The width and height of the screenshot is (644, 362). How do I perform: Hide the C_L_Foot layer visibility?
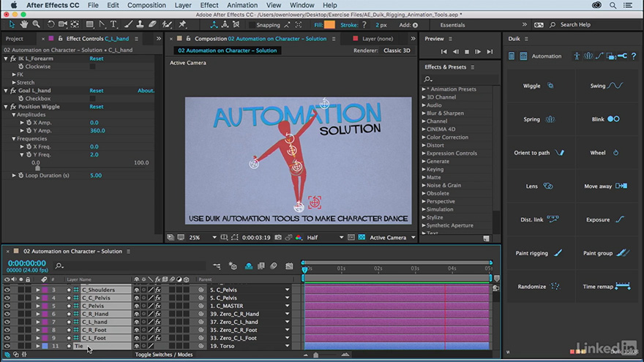[x=7, y=338]
